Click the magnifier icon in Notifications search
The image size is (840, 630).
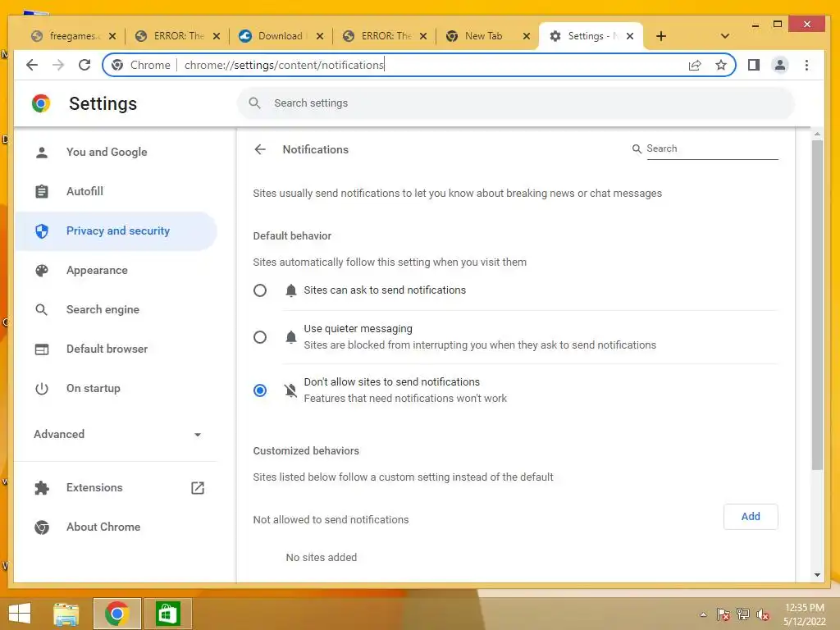pos(637,148)
